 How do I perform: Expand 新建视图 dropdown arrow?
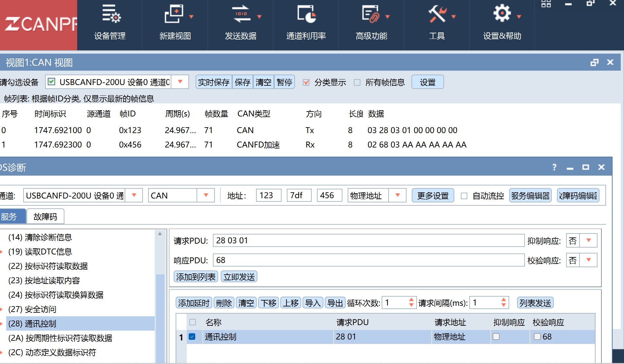[x=191, y=17]
